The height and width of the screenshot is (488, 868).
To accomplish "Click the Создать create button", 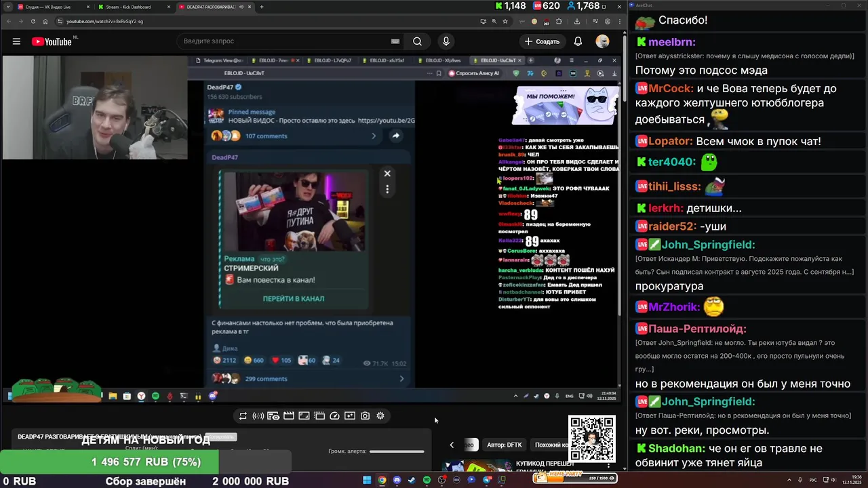I will [x=542, y=41].
